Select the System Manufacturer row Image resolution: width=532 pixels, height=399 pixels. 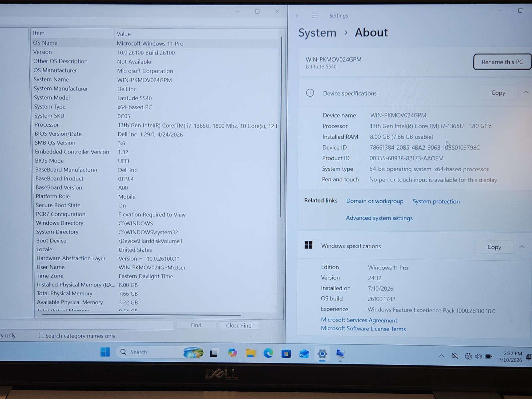click(155, 89)
